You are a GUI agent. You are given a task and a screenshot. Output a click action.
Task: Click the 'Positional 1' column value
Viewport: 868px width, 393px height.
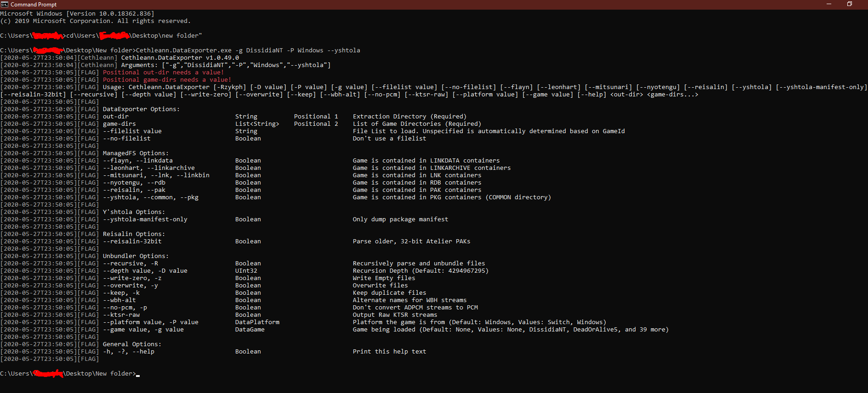click(x=316, y=117)
